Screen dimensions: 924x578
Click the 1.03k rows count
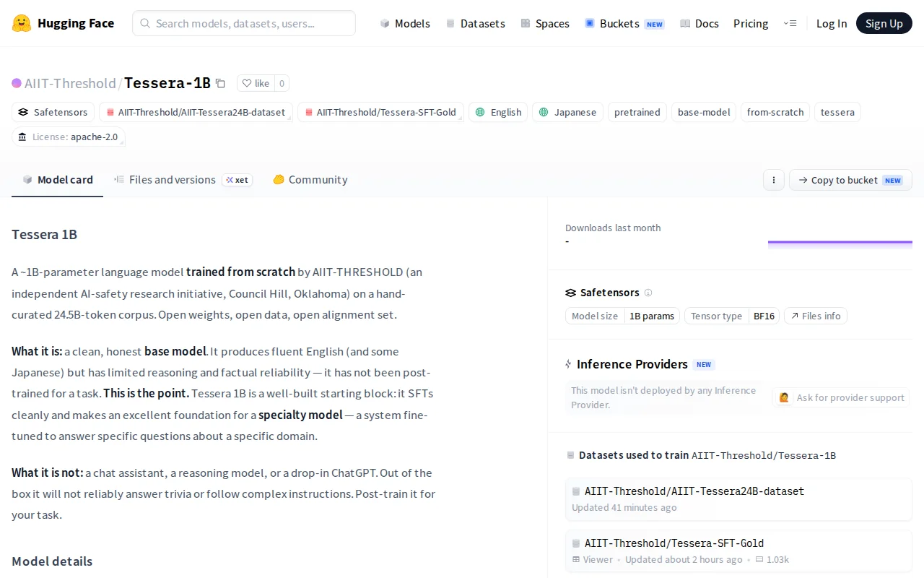[772, 559]
